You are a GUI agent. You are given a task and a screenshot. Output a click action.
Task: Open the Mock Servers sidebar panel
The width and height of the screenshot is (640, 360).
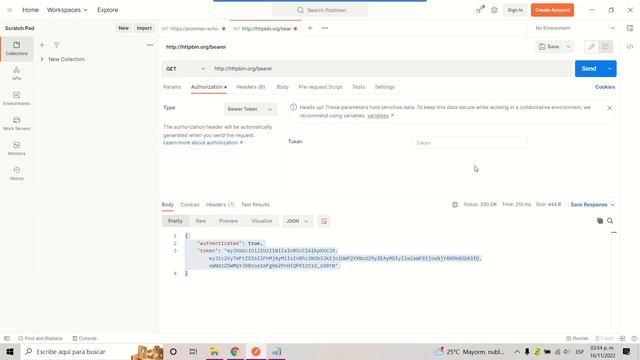click(16, 124)
